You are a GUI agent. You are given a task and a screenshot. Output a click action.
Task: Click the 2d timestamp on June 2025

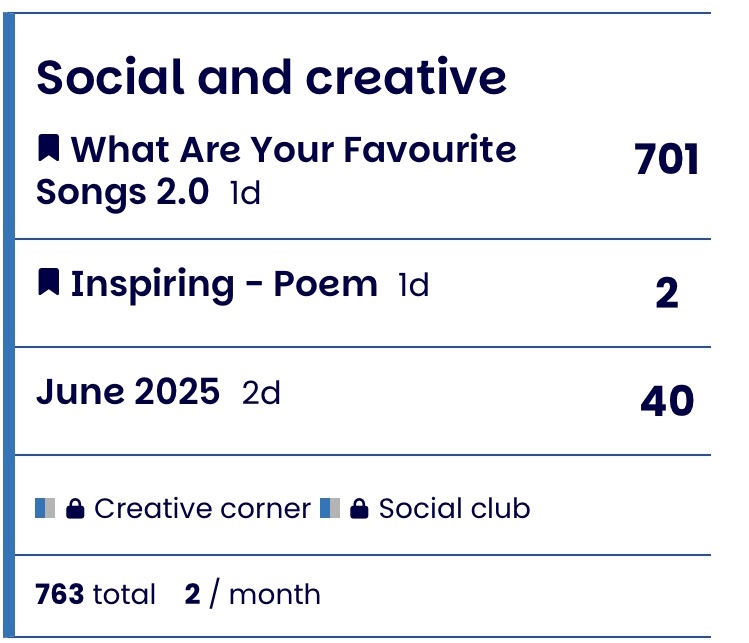pos(261,393)
